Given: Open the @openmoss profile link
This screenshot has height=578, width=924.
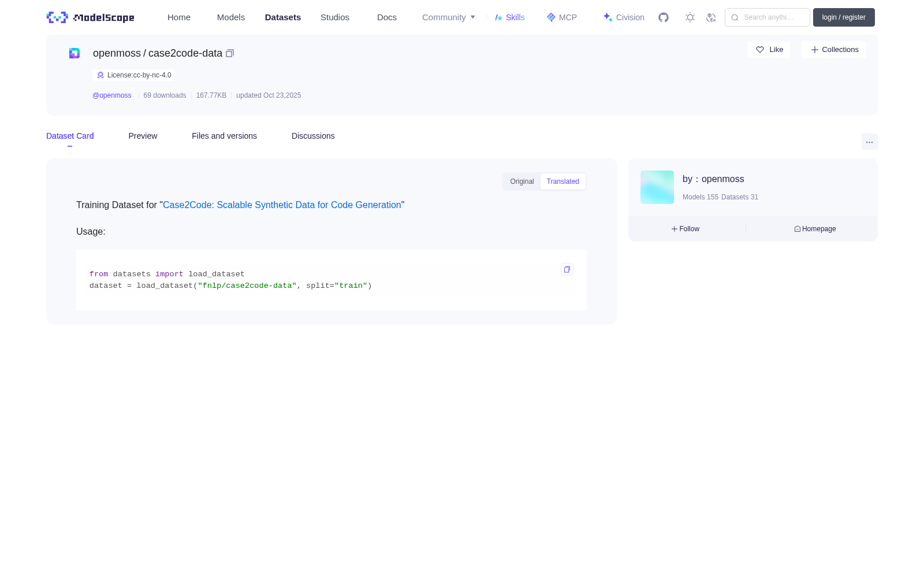Looking at the screenshot, I should pyautogui.click(x=112, y=95).
